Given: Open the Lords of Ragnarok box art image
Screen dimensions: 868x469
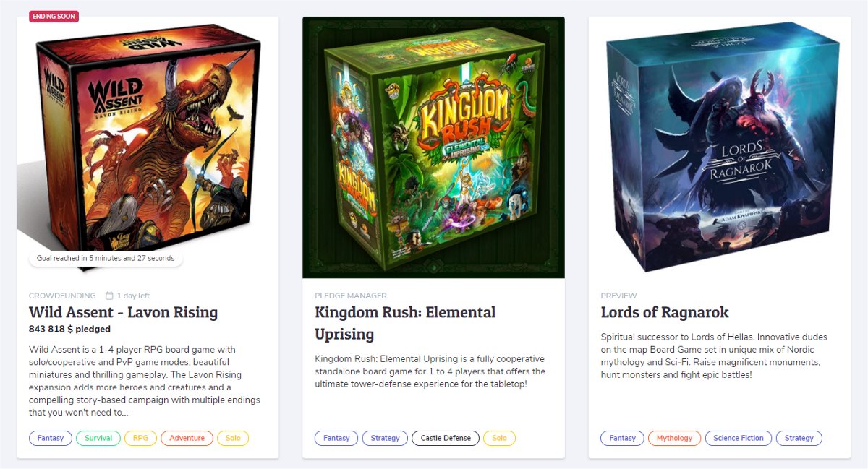Looking at the screenshot, I should coord(720,147).
